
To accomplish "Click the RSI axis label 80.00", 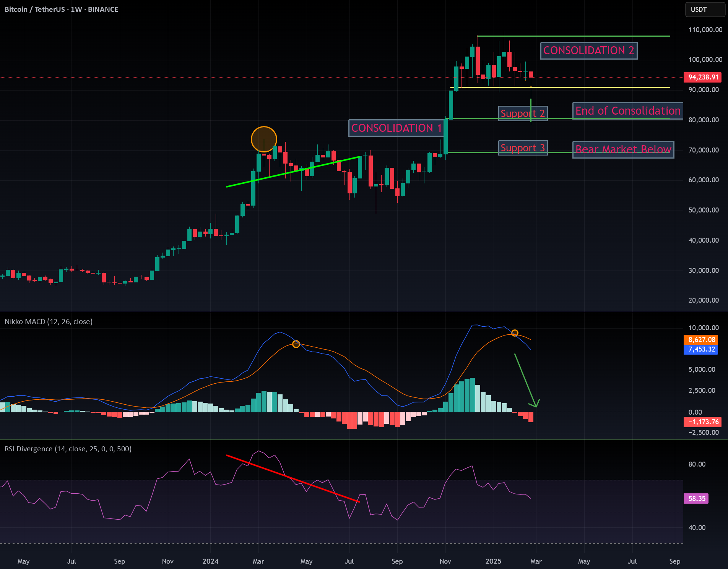I will [697, 464].
